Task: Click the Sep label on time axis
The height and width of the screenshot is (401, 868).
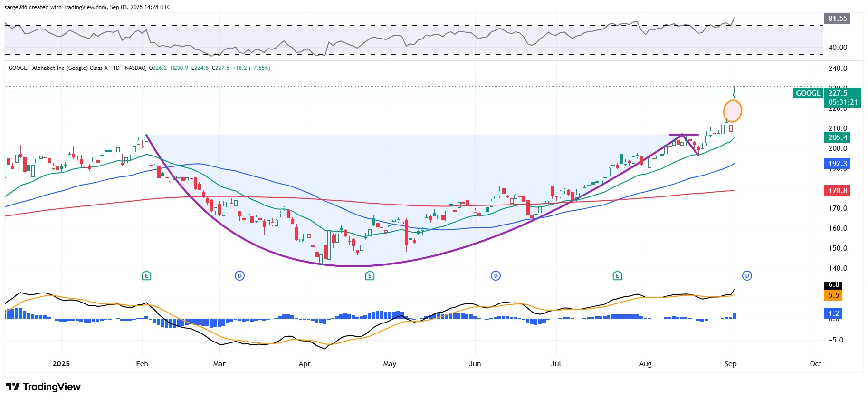Action: click(x=730, y=364)
